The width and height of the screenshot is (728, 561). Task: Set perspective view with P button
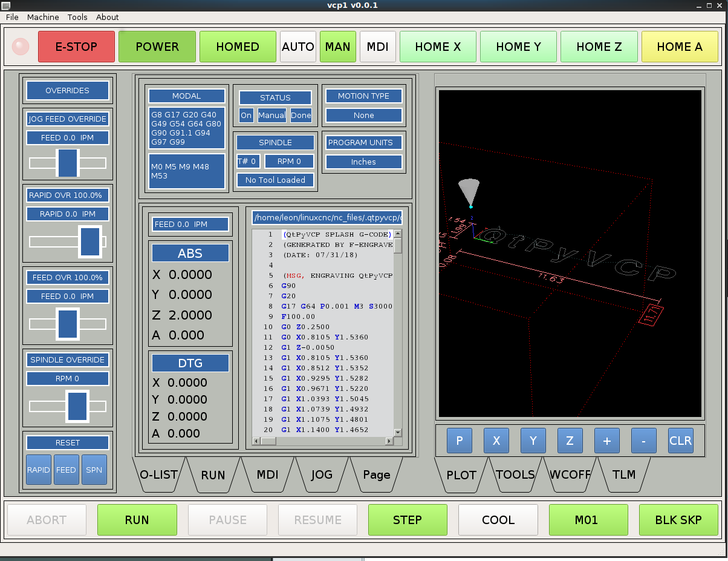460,441
